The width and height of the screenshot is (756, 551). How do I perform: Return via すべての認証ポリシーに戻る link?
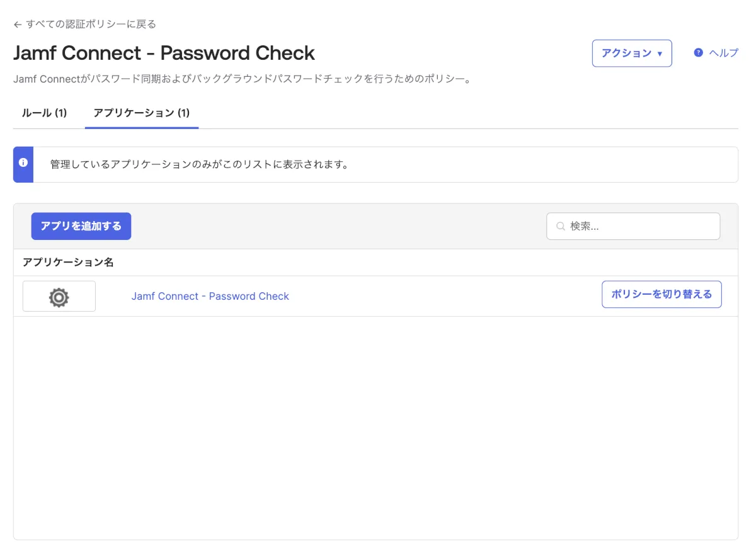pos(91,25)
